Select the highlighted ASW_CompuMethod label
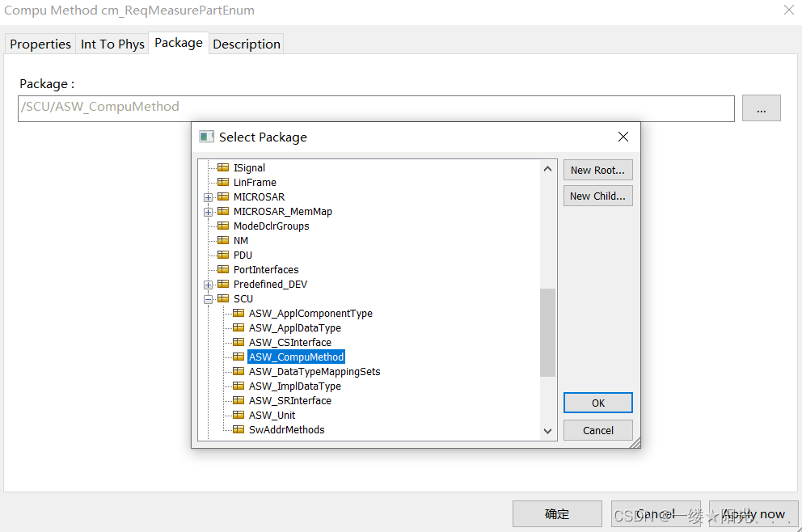 tap(296, 357)
